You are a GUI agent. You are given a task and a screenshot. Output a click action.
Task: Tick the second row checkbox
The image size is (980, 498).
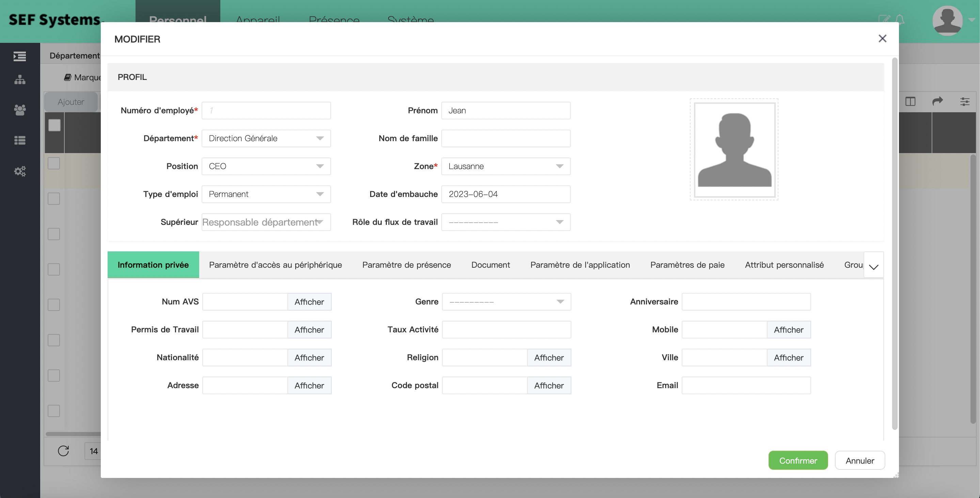tap(54, 198)
